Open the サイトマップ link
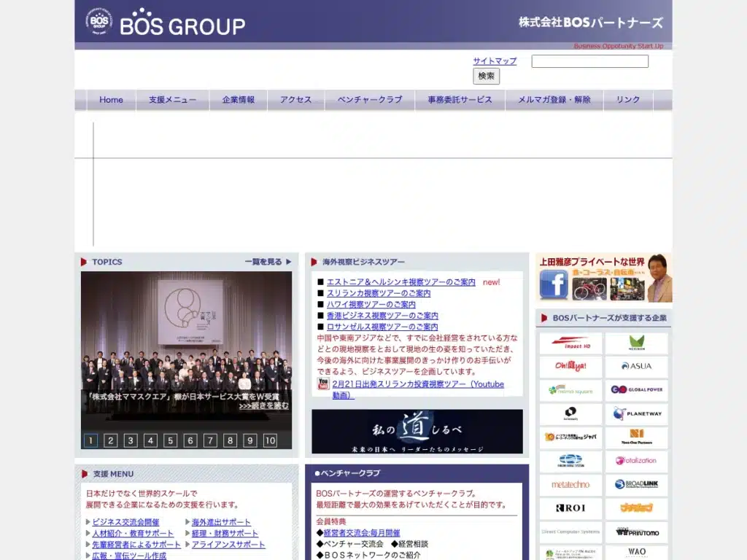This screenshot has width=747, height=560. [495, 61]
